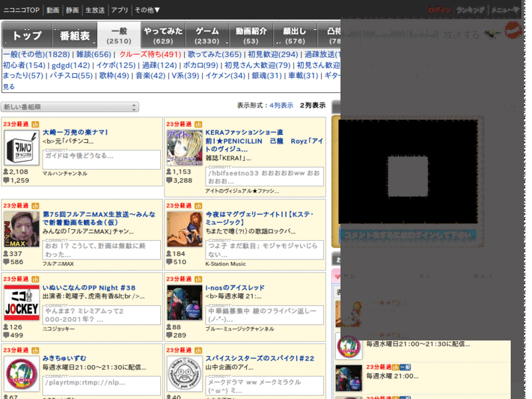Open the まったり(57) tag link
The width and height of the screenshot is (532, 399).
[23, 75]
